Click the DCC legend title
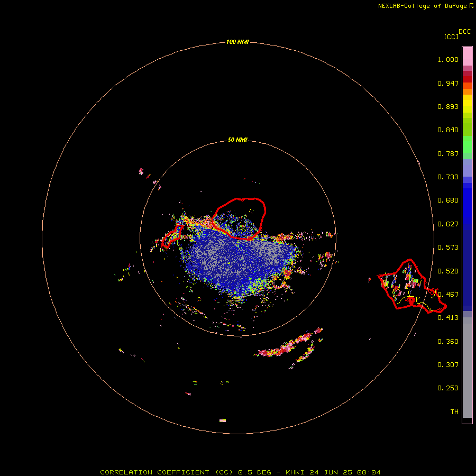 click(x=464, y=32)
